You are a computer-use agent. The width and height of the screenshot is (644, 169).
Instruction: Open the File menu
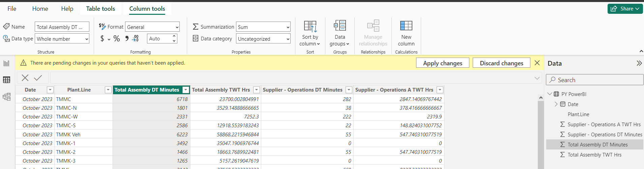pyautogui.click(x=12, y=9)
